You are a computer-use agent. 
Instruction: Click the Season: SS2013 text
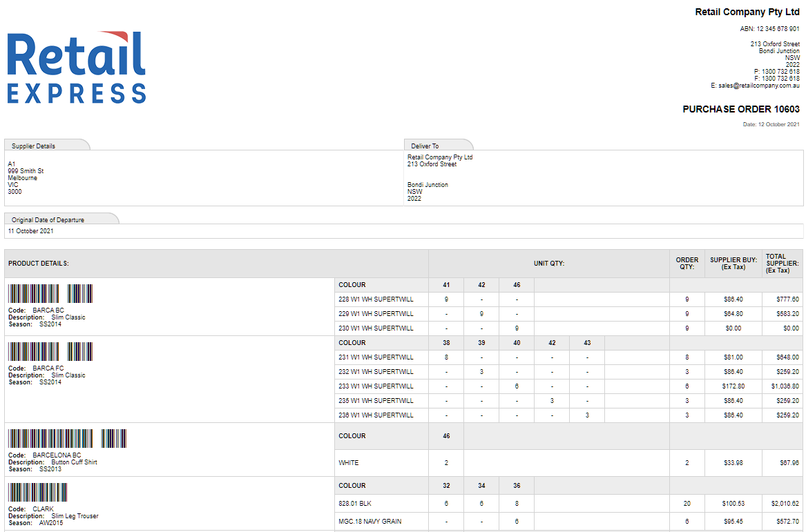coord(35,469)
